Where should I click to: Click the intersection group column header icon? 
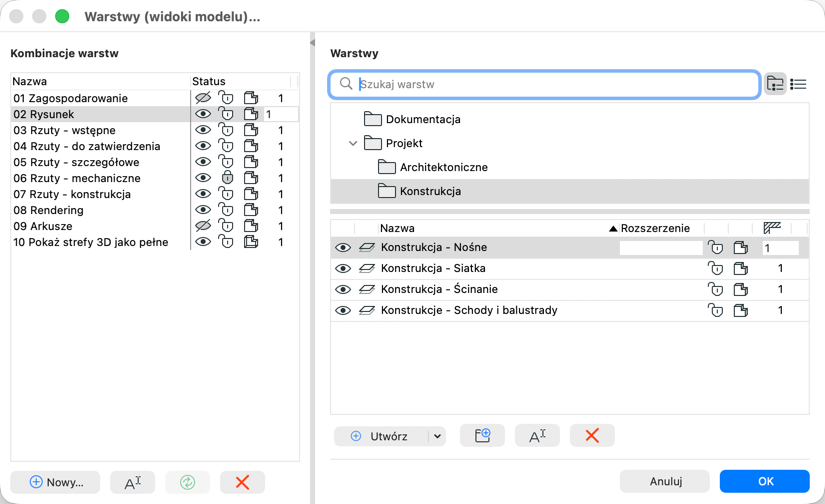click(772, 228)
